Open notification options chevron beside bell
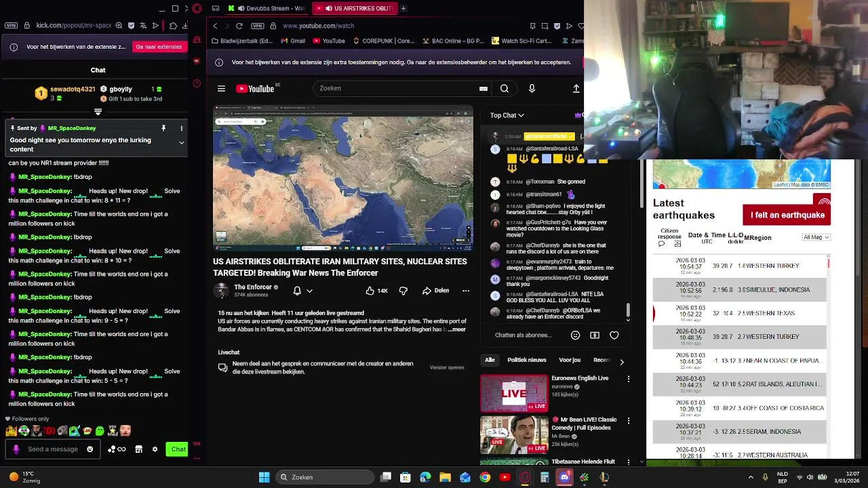 click(x=309, y=291)
